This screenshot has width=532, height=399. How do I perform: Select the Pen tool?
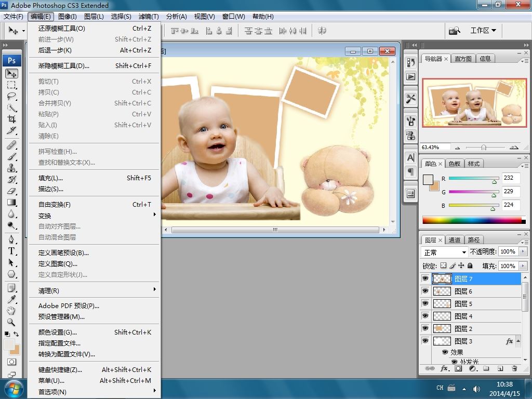point(11,240)
